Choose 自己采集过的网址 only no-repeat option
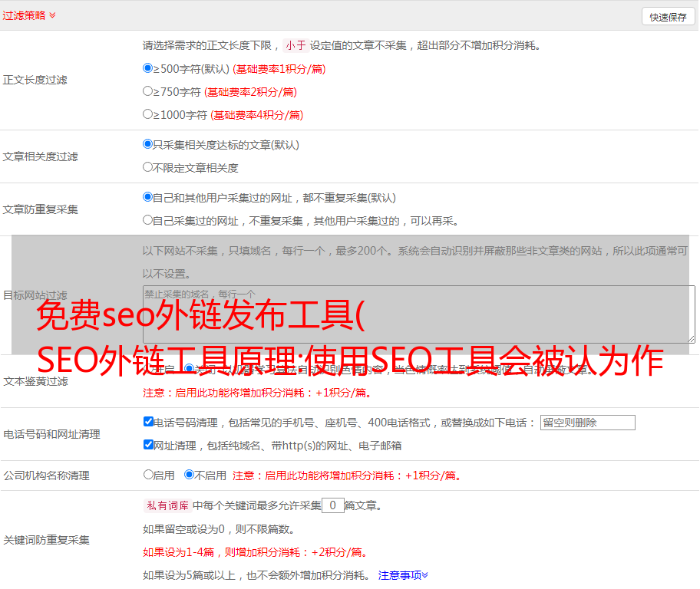 (x=148, y=220)
